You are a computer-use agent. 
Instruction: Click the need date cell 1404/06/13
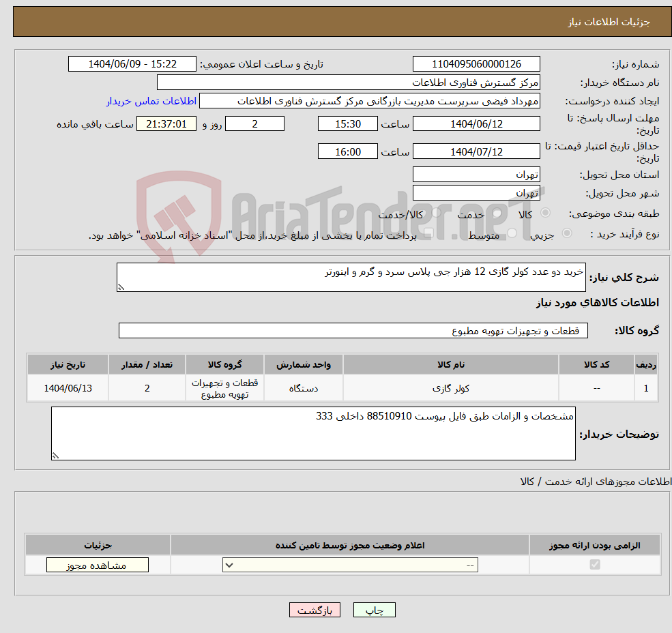tap(68, 388)
